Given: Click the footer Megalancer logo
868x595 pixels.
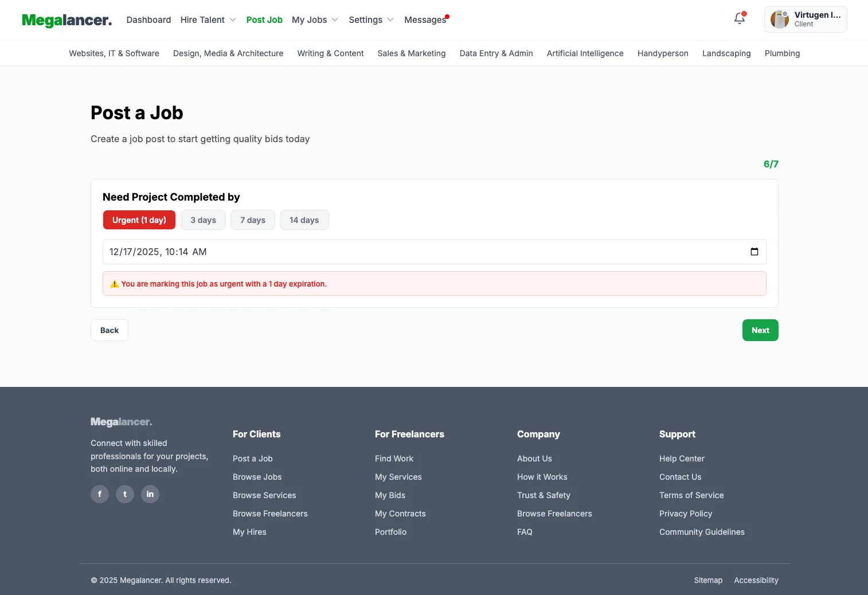Looking at the screenshot, I should coord(121,422).
